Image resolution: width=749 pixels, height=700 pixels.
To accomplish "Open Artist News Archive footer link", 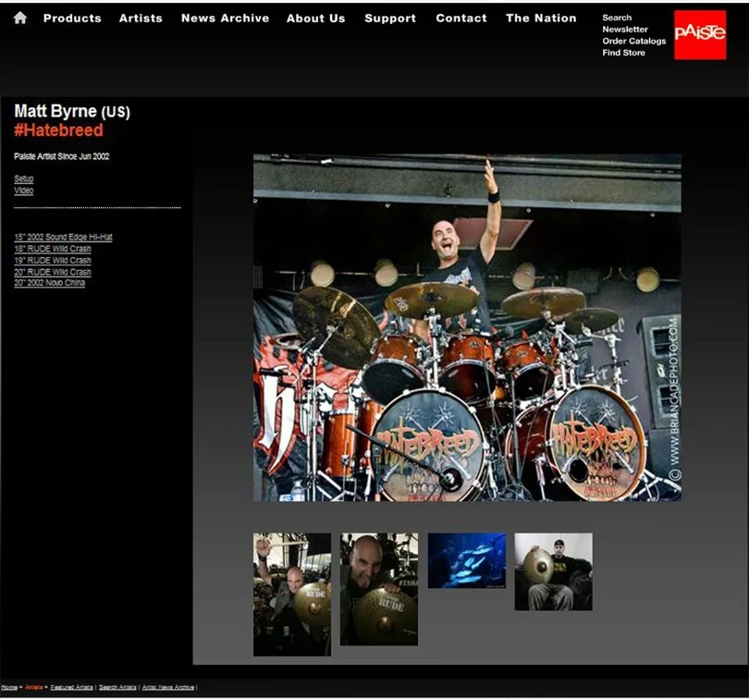I will (x=168, y=687).
